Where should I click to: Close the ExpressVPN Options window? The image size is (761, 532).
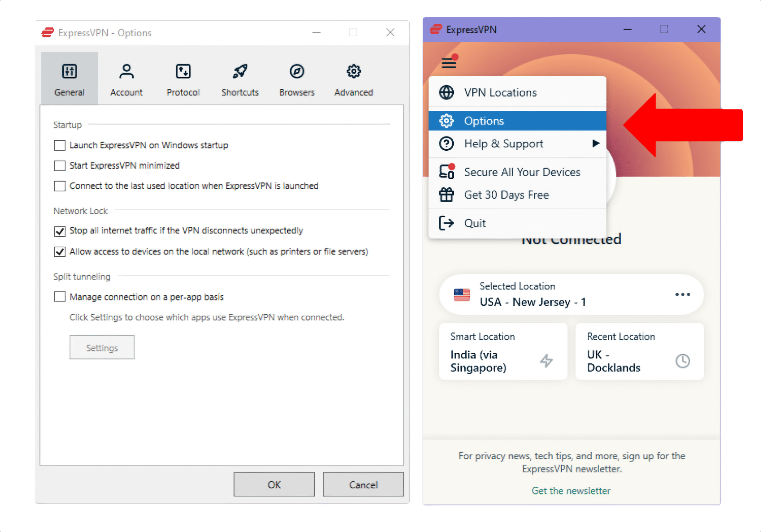pos(390,32)
